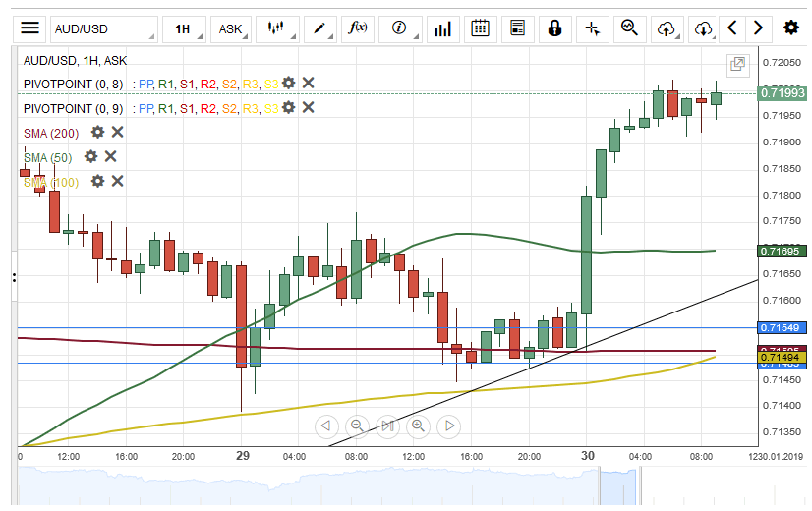Click the magnifier auto-zoom icon

[x=629, y=28]
